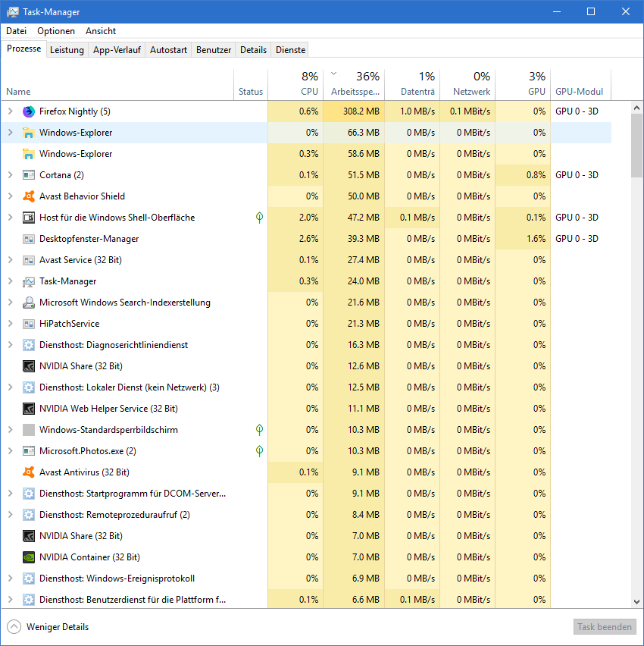Click the NVIDIA Web Helper Service icon
Screen dimensions: 644x646
click(29, 409)
